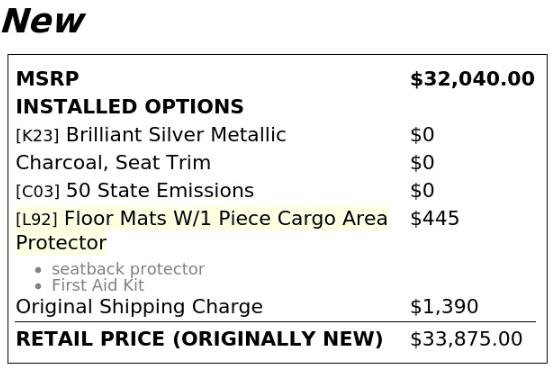Click the 'New' heading
Screen dimensions: 551x368
[x=43, y=20]
